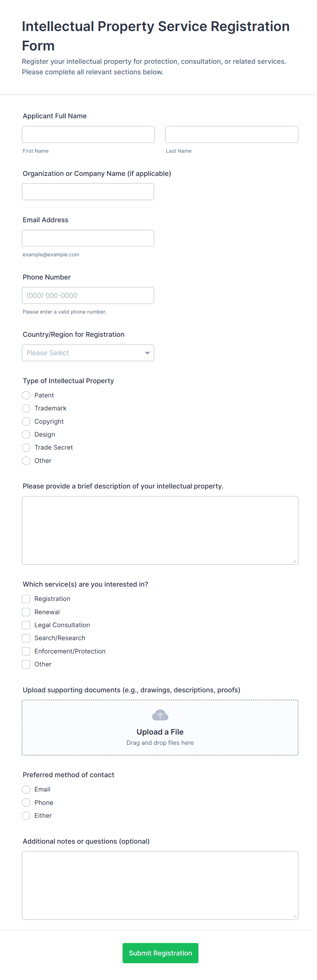Image resolution: width=317 pixels, height=980 pixels.
Task: Select the Copyright radio button
Action: [x=26, y=422]
